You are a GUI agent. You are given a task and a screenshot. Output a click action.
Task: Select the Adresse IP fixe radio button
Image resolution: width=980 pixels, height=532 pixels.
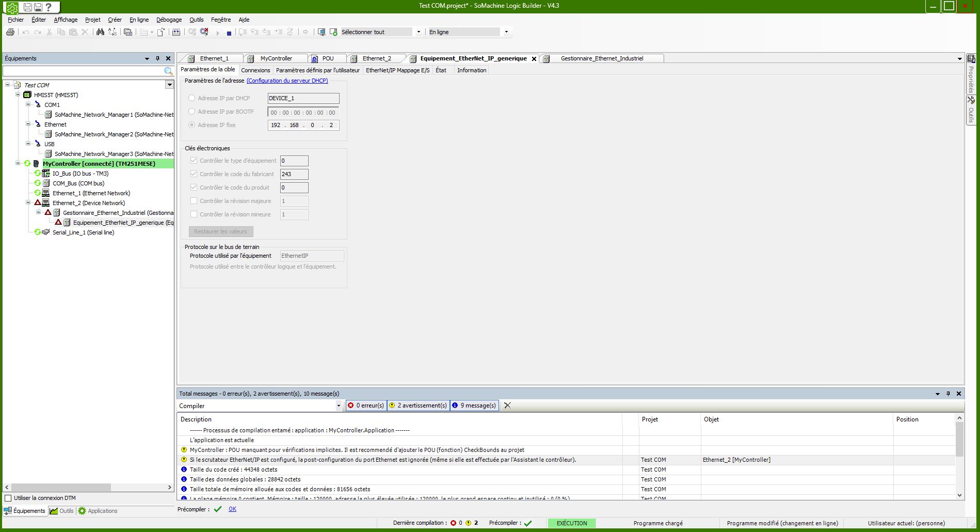click(x=192, y=125)
